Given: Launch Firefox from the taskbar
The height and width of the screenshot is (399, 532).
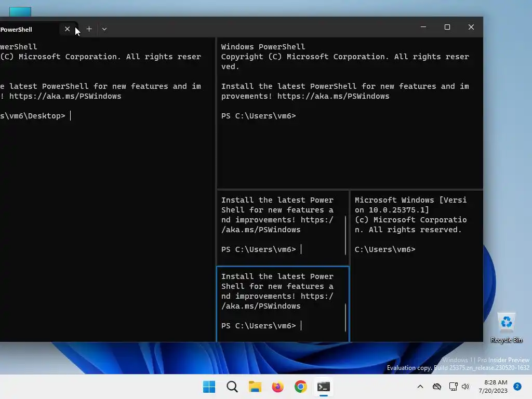Looking at the screenshot, I should point(277,387).
